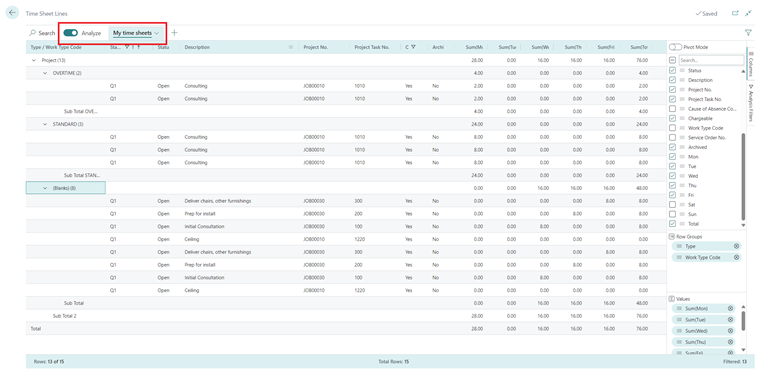Remove Work Type Code from Row Groups
The image size is (780, 378).
point(736,258)
